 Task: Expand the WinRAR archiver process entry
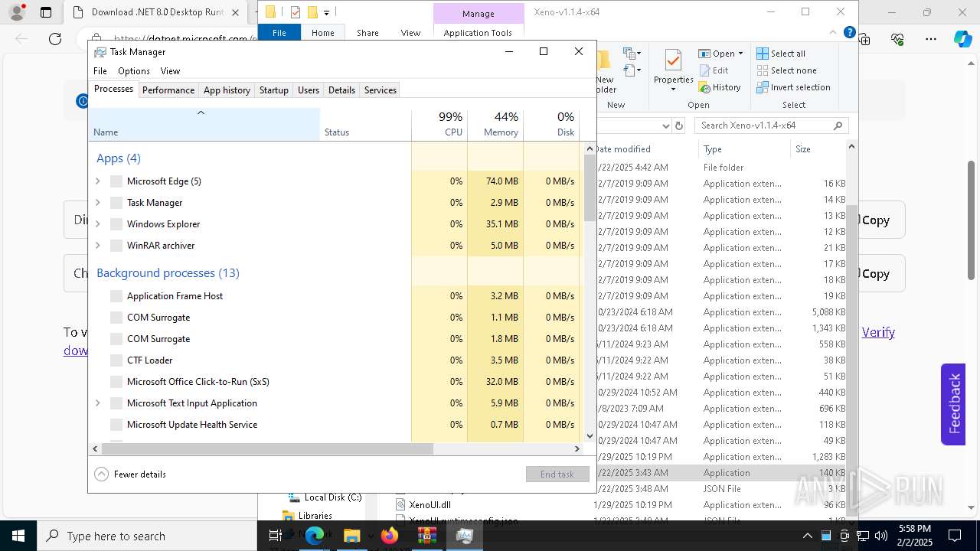(97, 246)
